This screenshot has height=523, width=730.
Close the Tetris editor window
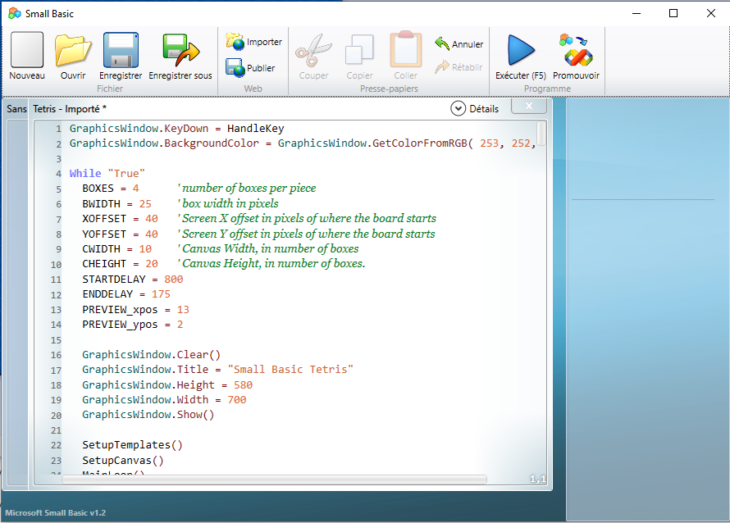pyautogui.click(x=527, y=105)
